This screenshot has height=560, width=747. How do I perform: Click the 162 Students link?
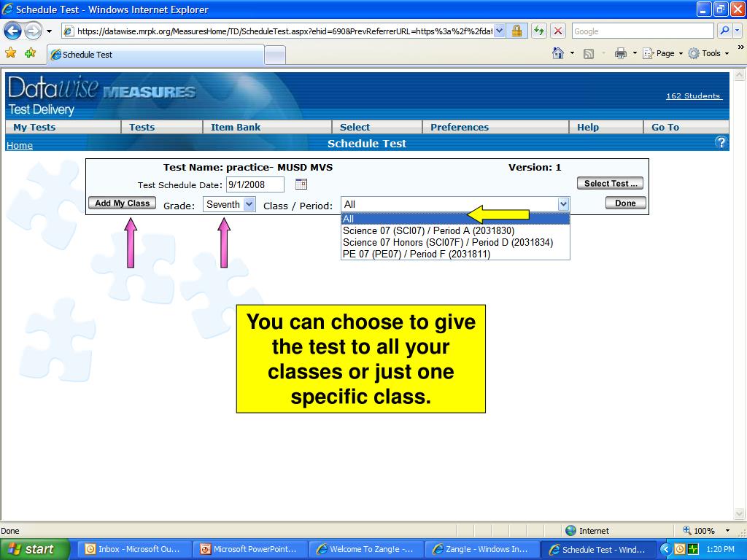coord(693,96)
